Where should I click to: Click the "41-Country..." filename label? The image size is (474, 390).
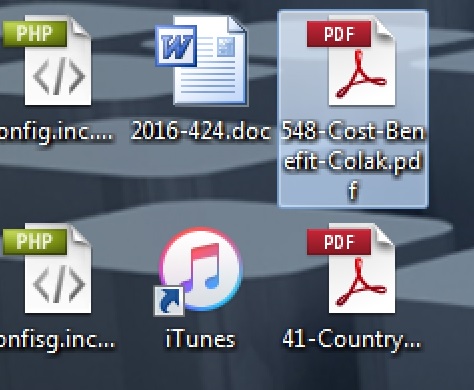(352, 340)
